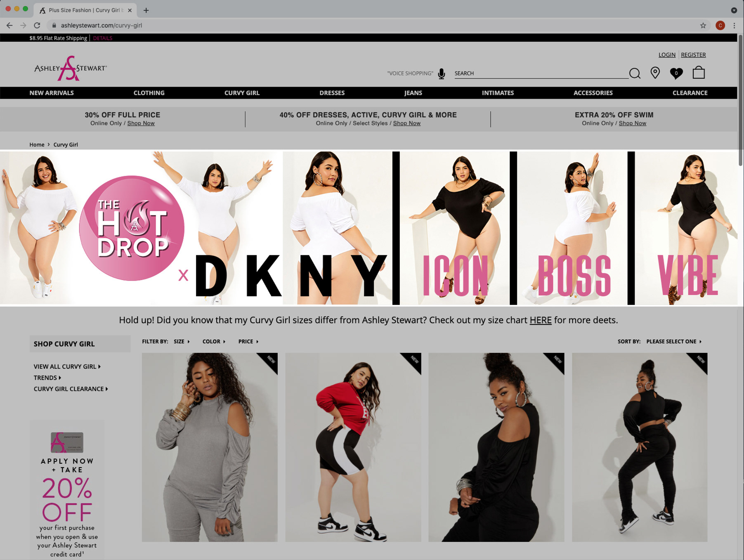Open the Chrome three-dot menu
The width and height of the screenshot is (744, 560).
coord(734,25)
